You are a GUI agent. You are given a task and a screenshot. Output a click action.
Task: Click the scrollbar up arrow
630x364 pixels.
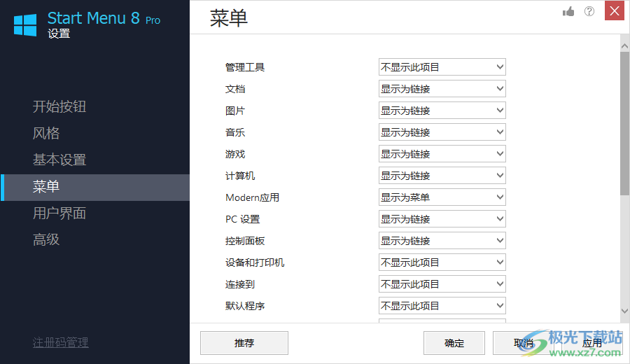tap(624, 45)
